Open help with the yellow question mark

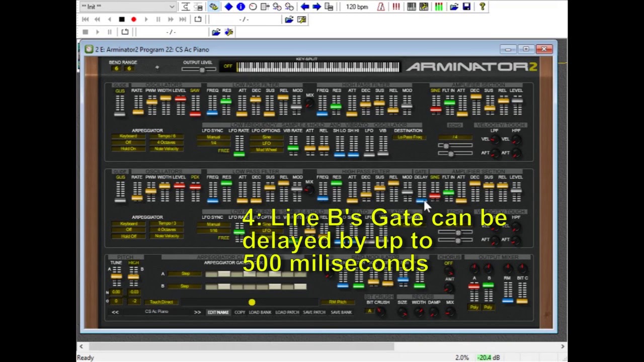click(x=482, y=7)
